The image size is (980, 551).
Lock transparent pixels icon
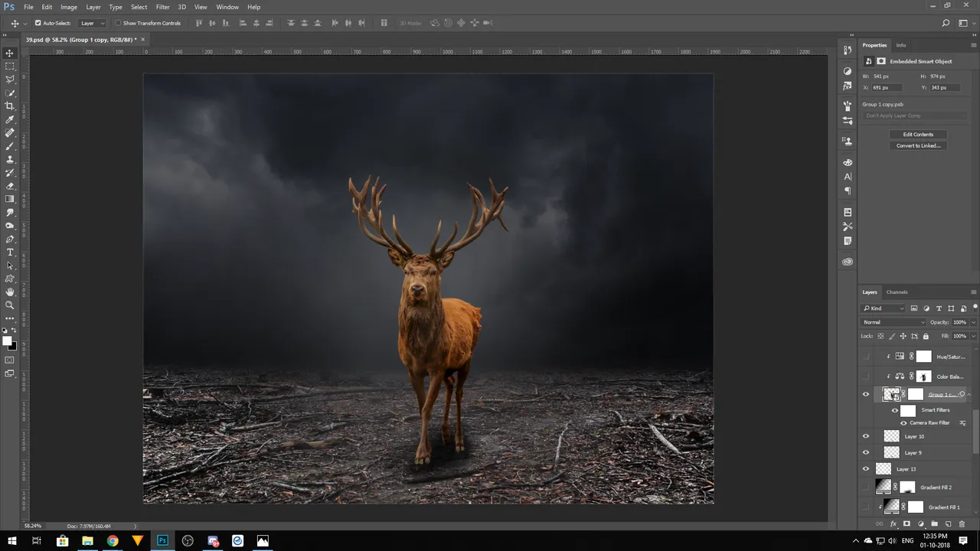click(880, 336)
